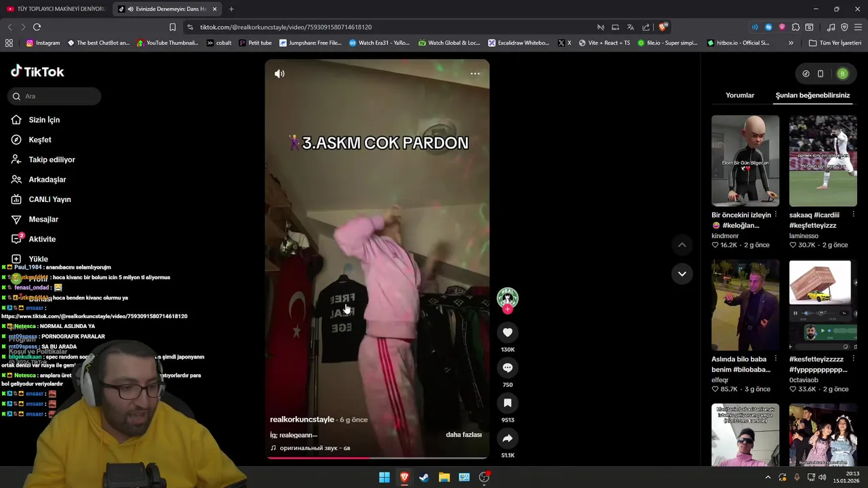The image size is (868, 488).
Task: Click the round icon left of phone icon
Action: pyautogui.click(x=806, y=74)
